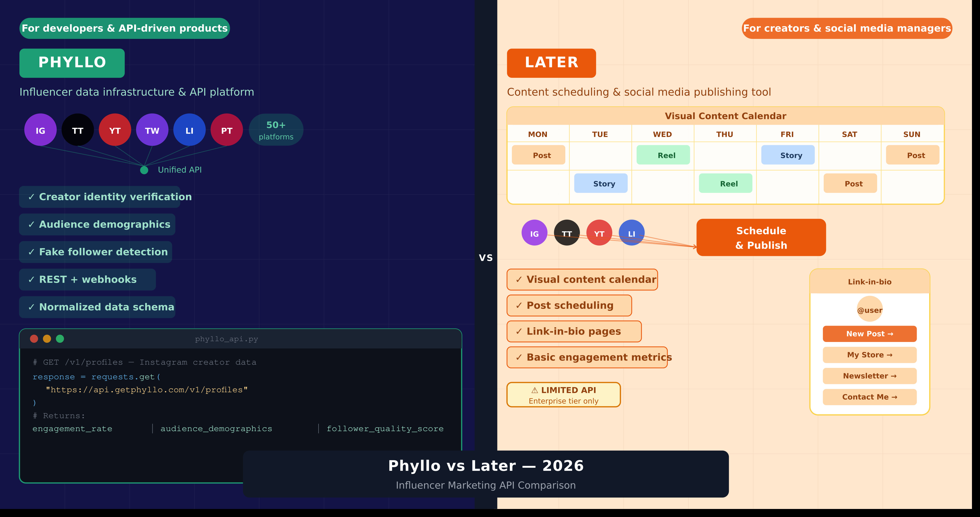Click the green Unified API node dot
This screenshot has width=980, height=517.
(x=144, y=170)
